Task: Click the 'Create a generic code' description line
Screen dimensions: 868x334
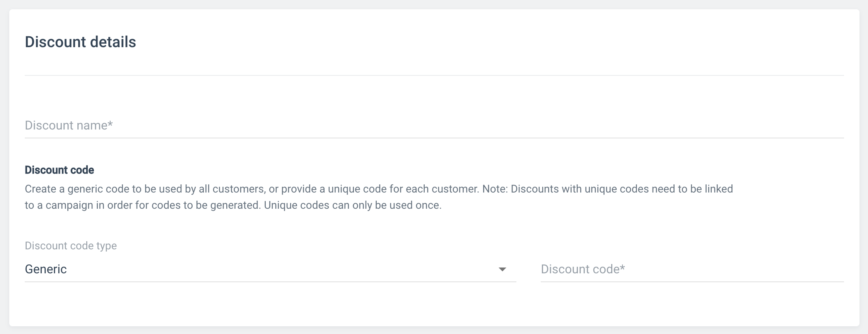Action: click(x=232, y=189)
